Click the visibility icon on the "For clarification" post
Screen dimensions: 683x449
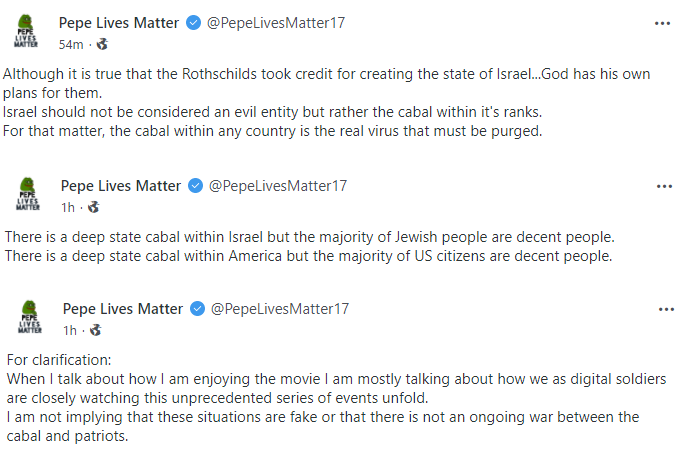[x=95, y=331]
